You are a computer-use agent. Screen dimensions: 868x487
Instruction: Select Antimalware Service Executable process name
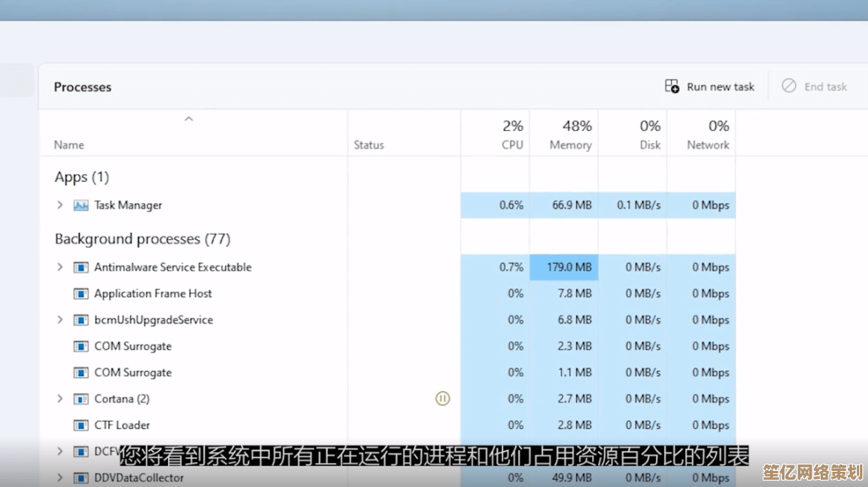(173, 268)
